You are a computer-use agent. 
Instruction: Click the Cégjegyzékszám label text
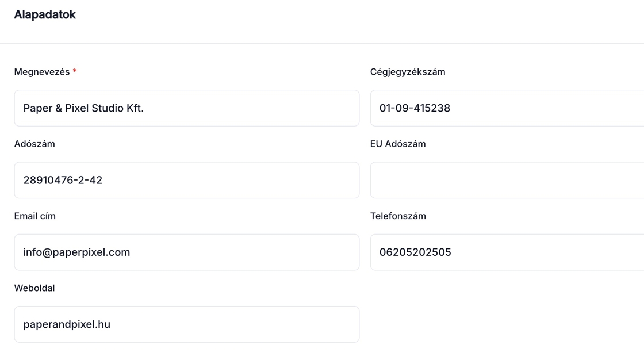pyautogui.click(x=408, y=72)
